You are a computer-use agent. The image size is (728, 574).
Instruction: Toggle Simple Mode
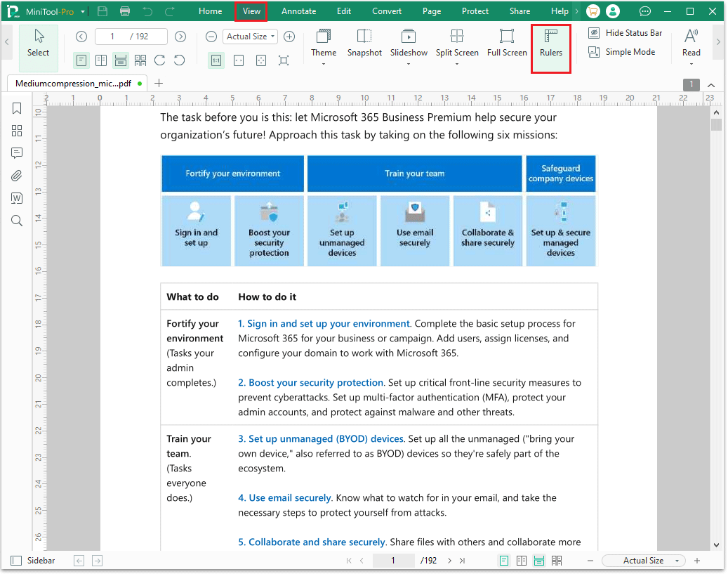tap(622, 52)
